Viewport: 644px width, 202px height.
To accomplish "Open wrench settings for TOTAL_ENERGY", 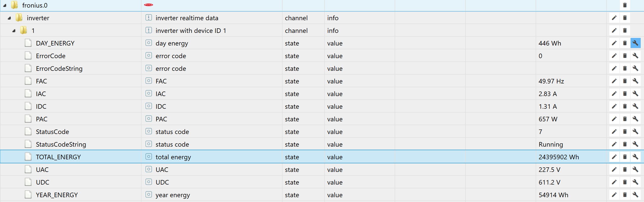I will pos(635,157).
